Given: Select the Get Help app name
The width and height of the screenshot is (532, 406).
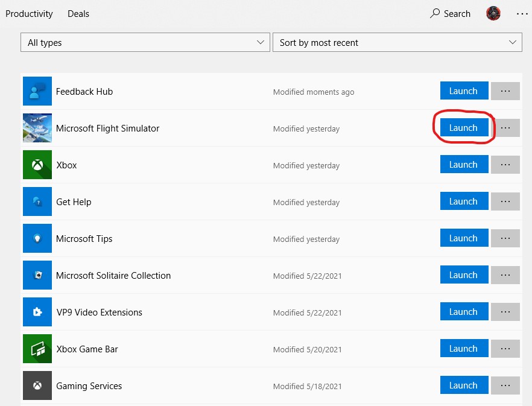Looking at the screenshot, I should 74,202.
